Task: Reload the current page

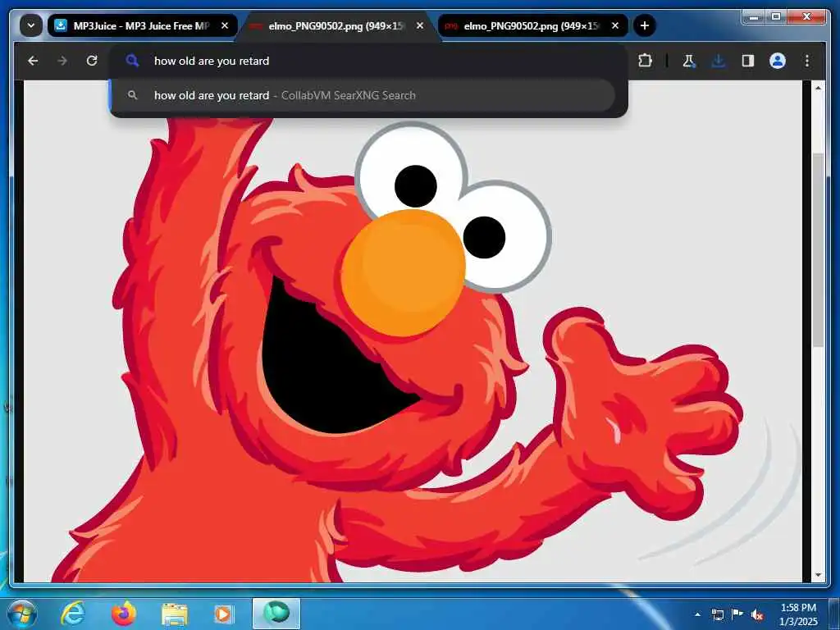Action: (92, 61)
